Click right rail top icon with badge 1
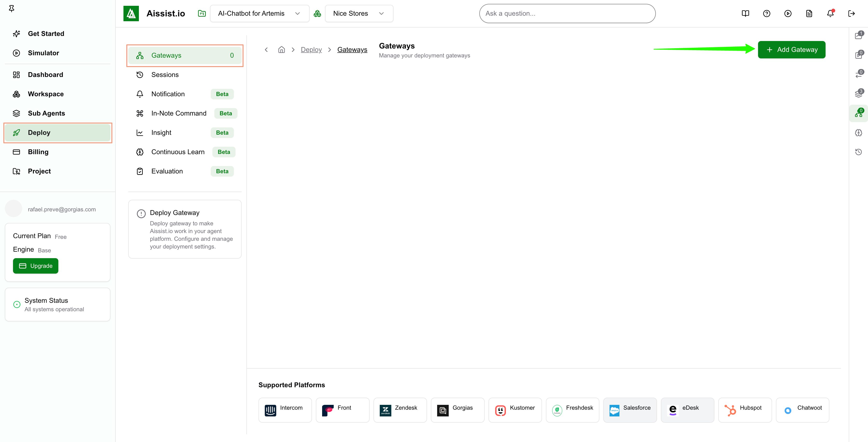The image size is (868, 442). (859, 35)
